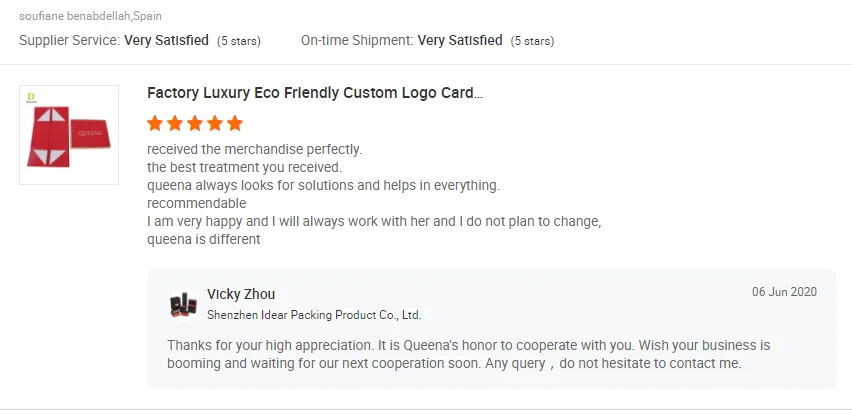Click the Vicky Zhou name
Image resolution: width=852 pixels, height=410 pixels.
(241, 294)
